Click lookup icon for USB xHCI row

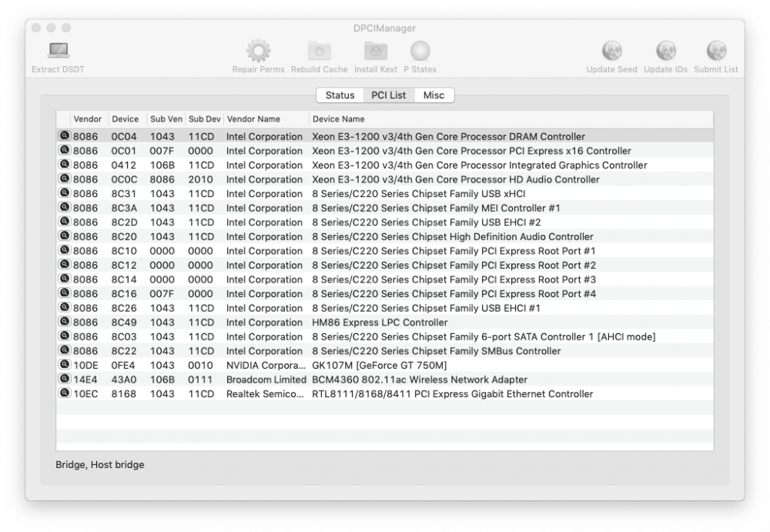(65, 192)
